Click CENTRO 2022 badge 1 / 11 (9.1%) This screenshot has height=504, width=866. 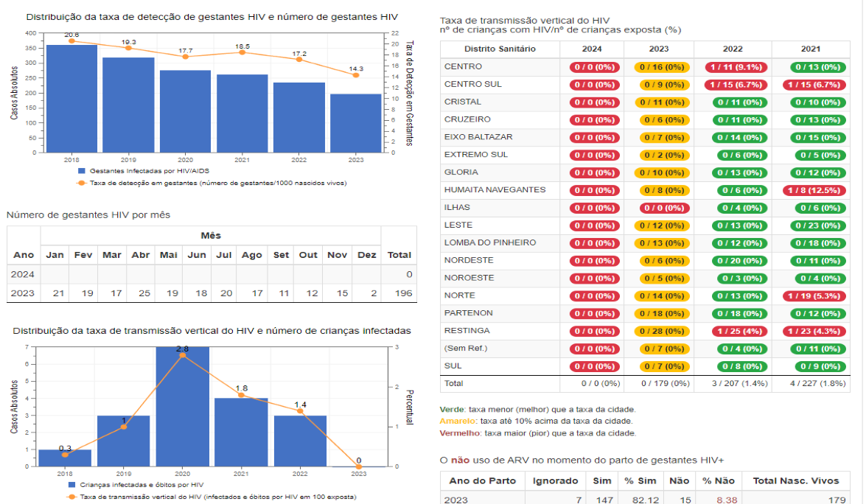point(736,67)
